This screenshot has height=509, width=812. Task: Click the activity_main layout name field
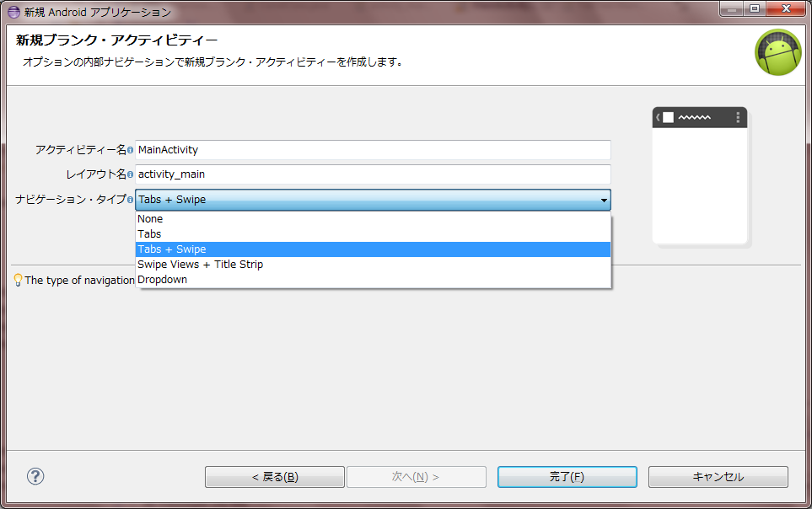373,174
